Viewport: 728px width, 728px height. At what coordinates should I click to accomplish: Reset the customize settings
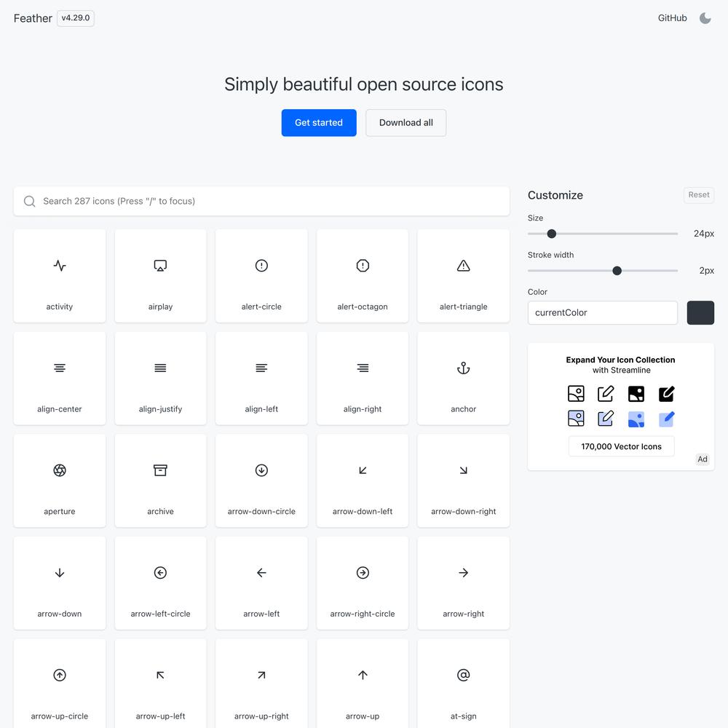tap(698, 195)
